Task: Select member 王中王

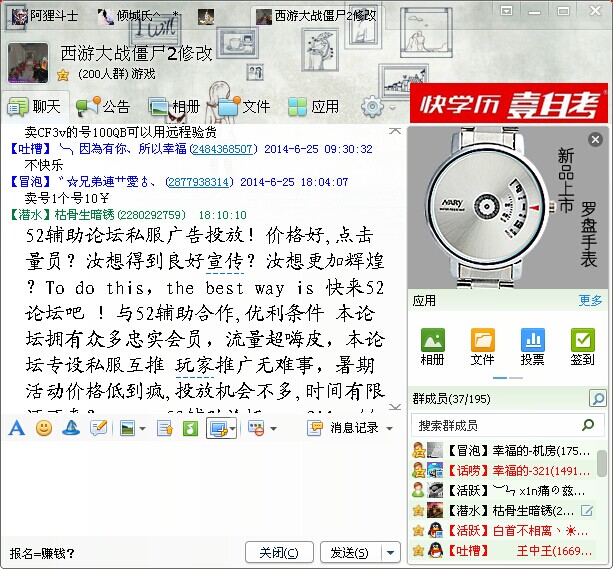Action: (502, 551)
